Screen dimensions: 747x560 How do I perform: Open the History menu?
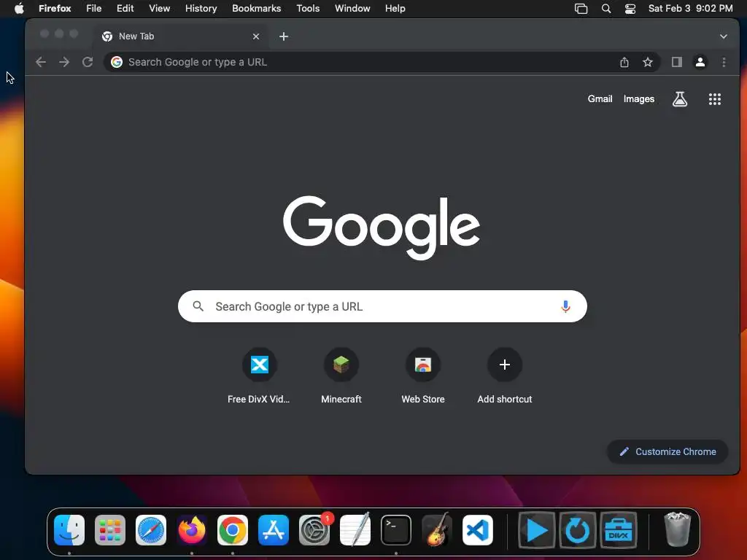point(201,8)
